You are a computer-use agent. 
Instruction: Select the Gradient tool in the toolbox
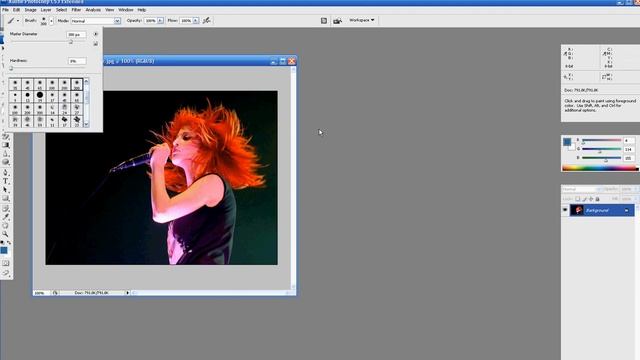6,145
